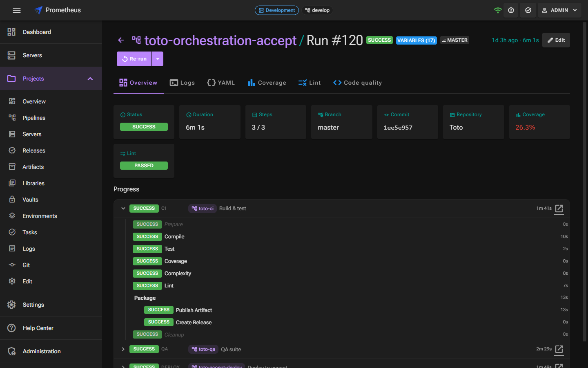Click the checkmark status icon in header
The width and height of the screenshot is (588, 368).
point(528,10)
